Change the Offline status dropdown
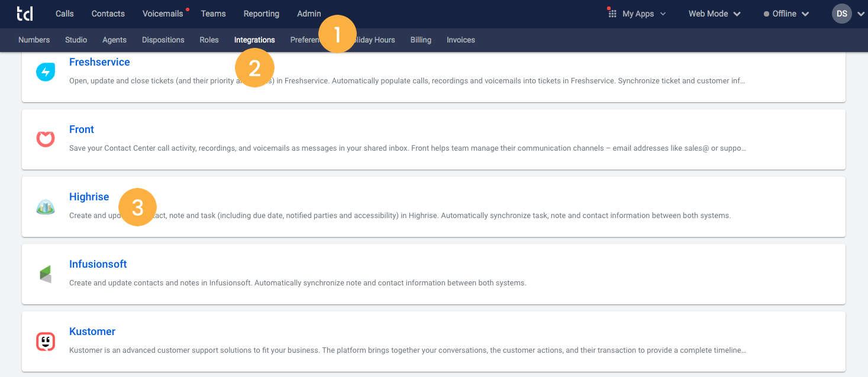Image resolution: width=868 pixels, height=377 pixels. [x=786, y=14]
